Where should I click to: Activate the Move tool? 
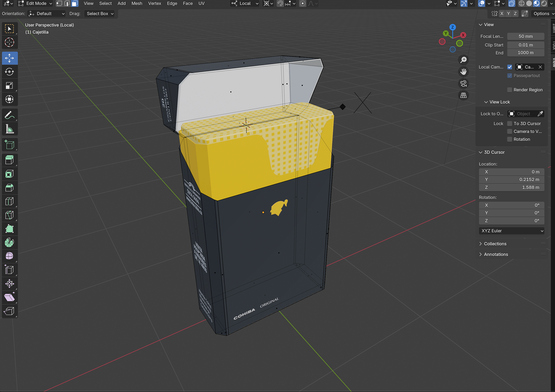10,58
